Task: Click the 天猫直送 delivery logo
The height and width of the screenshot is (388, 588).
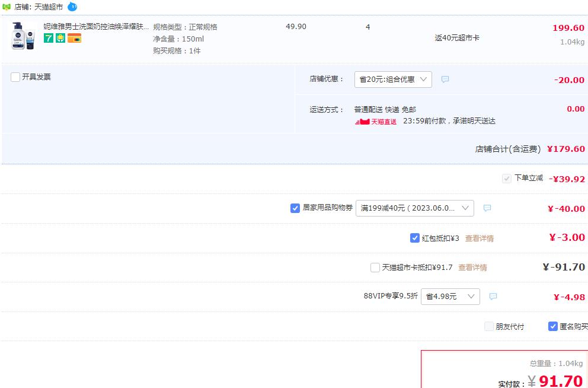Action: (x=376, y=122)
